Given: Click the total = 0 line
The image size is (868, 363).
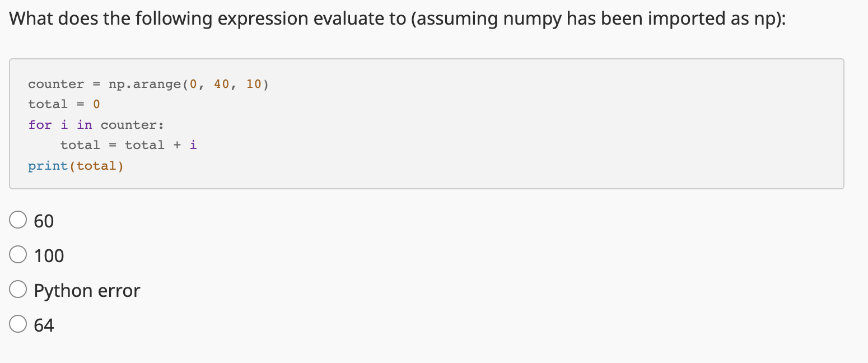Looking at the screenshot, I should coord(63,104).
